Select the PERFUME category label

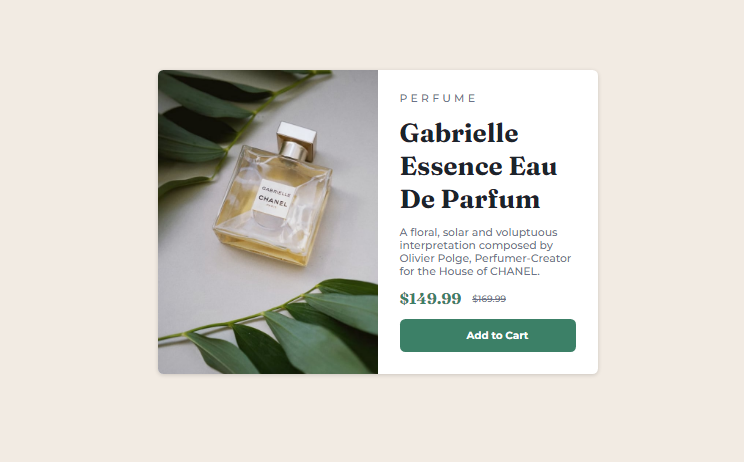(x=438, y=98)
